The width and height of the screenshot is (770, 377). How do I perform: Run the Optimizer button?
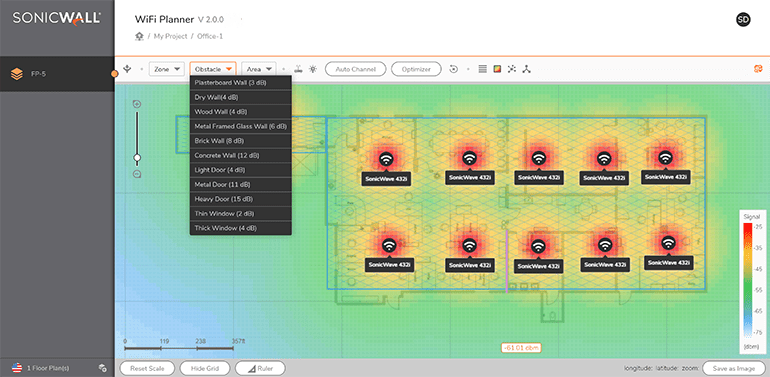416,69
